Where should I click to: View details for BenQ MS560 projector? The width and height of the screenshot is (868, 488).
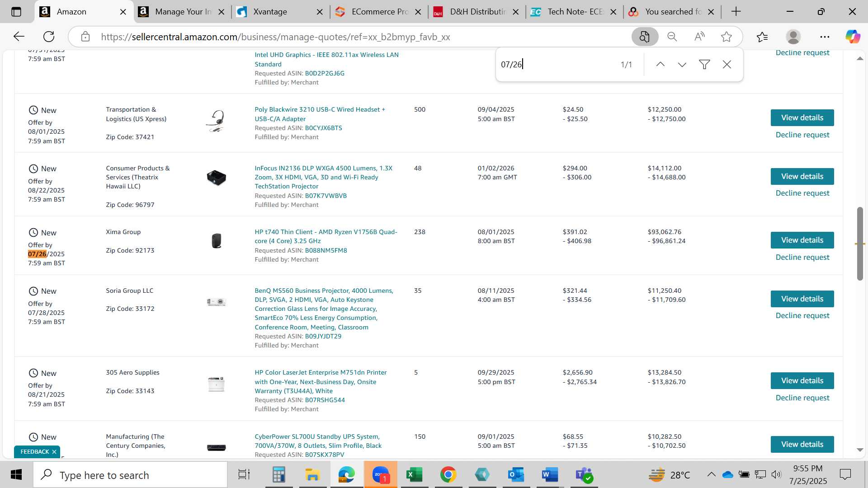802,299
